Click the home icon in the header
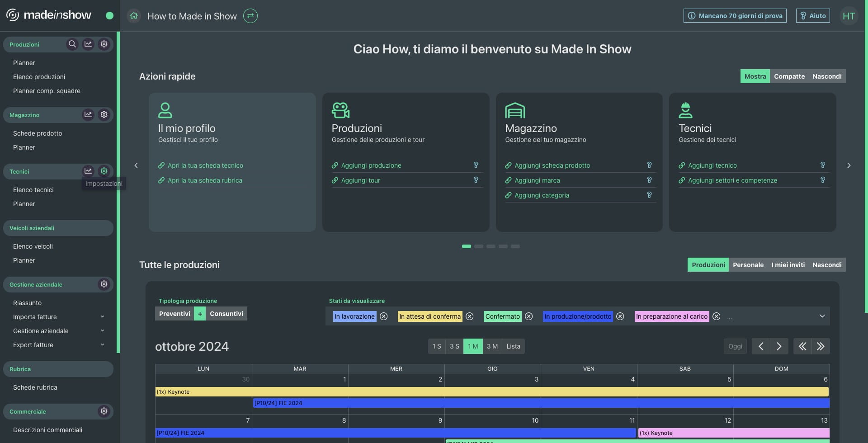 134,16
